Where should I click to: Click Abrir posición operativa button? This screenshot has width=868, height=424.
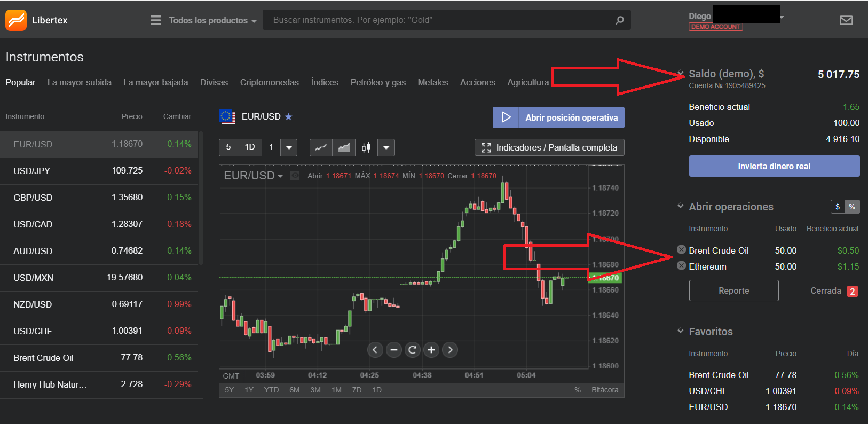[558, 117]
